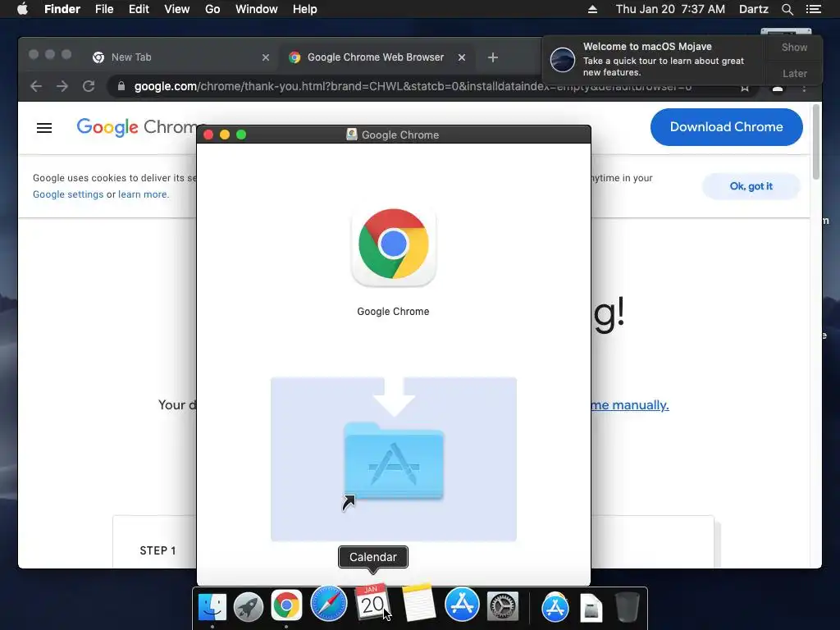
Task: Open the Google settings link
Action: coord(68,194)
